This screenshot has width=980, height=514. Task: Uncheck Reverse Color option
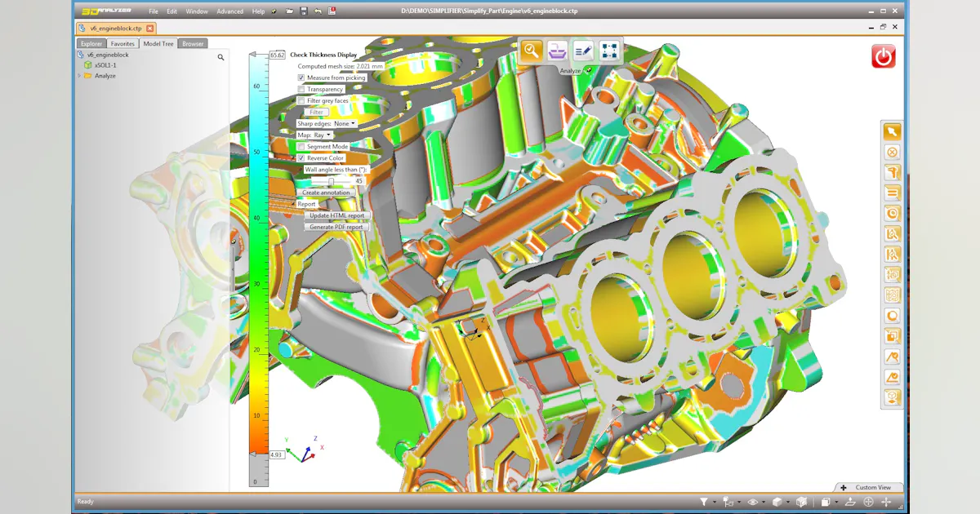coord(301,157)
